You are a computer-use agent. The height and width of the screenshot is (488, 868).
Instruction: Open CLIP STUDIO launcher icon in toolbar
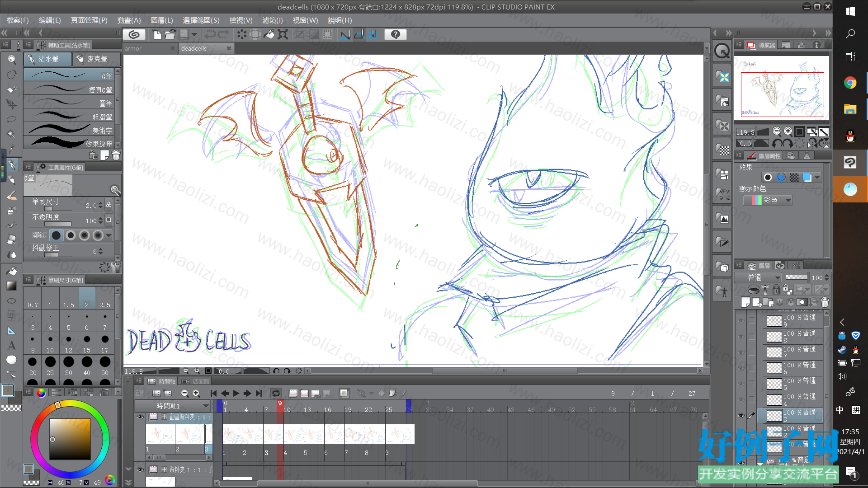(x=134, y=34)
